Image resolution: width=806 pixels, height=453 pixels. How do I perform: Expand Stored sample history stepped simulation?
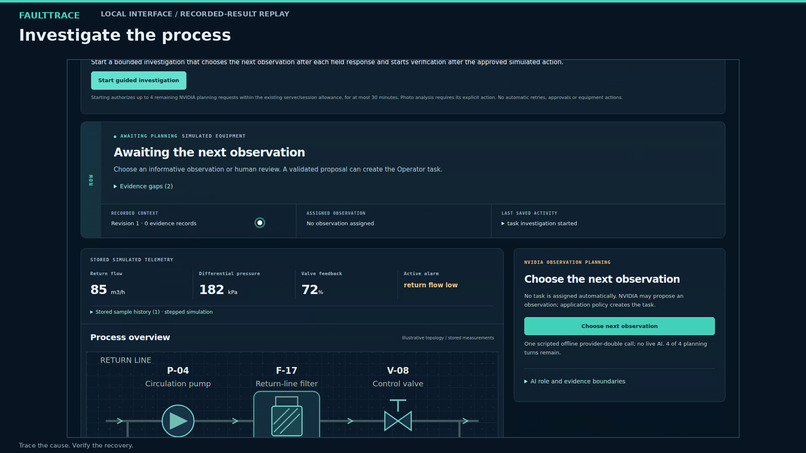pos(151,312)
